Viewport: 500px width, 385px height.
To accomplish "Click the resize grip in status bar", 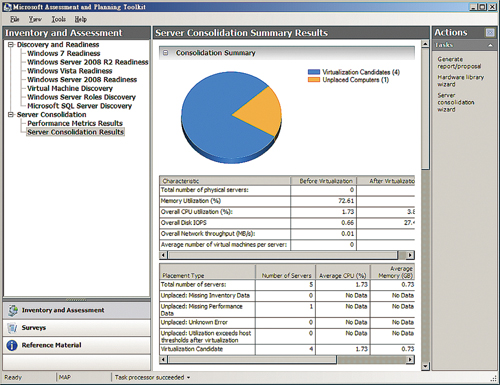I will coord(494,378).
